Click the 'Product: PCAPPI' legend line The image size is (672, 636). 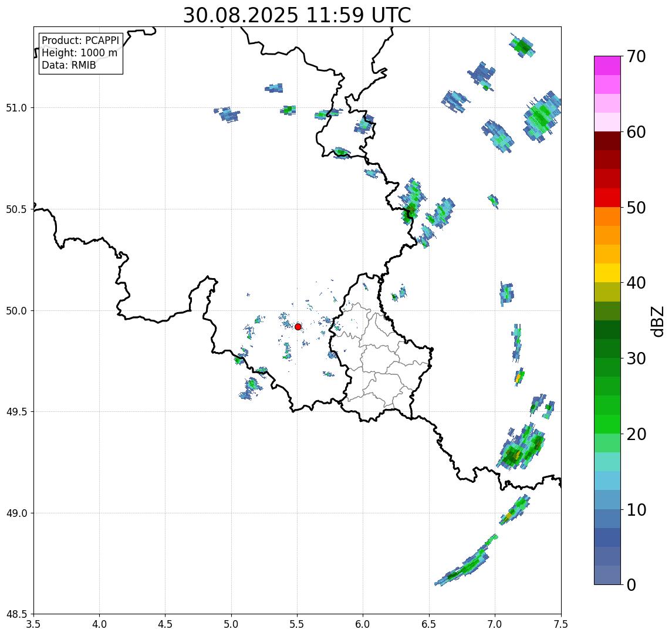[80, 40]
